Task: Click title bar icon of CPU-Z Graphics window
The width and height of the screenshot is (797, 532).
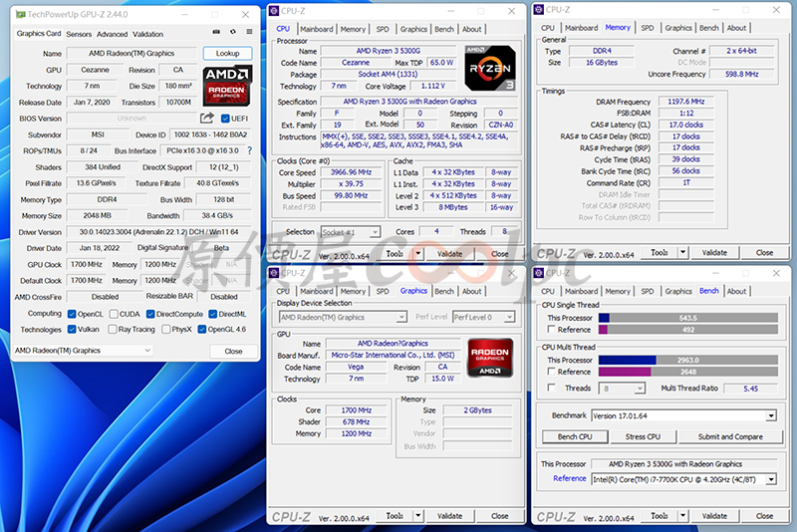Action: pyautogui.click(x=274, y=273)
